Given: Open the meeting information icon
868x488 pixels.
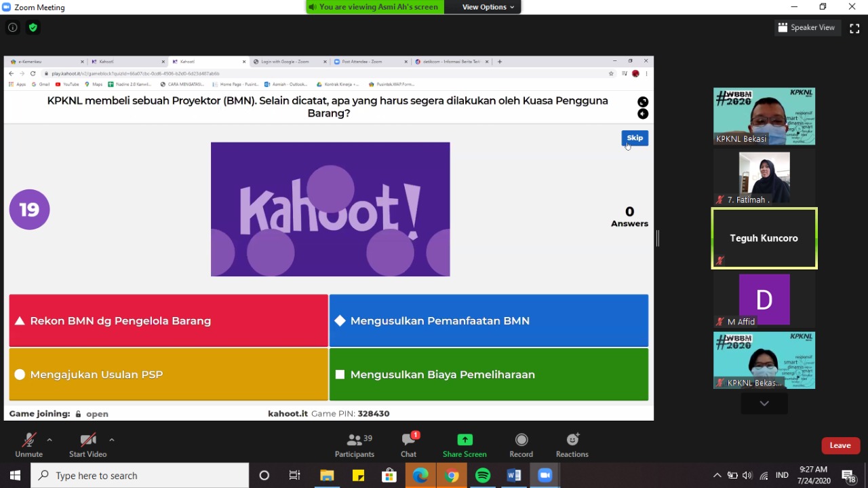Looking at the screenshot, I should [x=12, y=28].
